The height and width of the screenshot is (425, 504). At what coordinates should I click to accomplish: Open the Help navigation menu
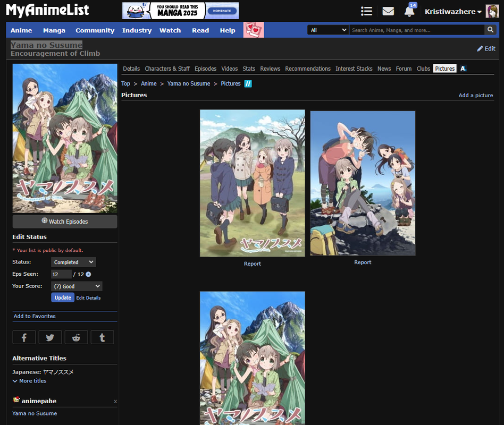(228, 30)
